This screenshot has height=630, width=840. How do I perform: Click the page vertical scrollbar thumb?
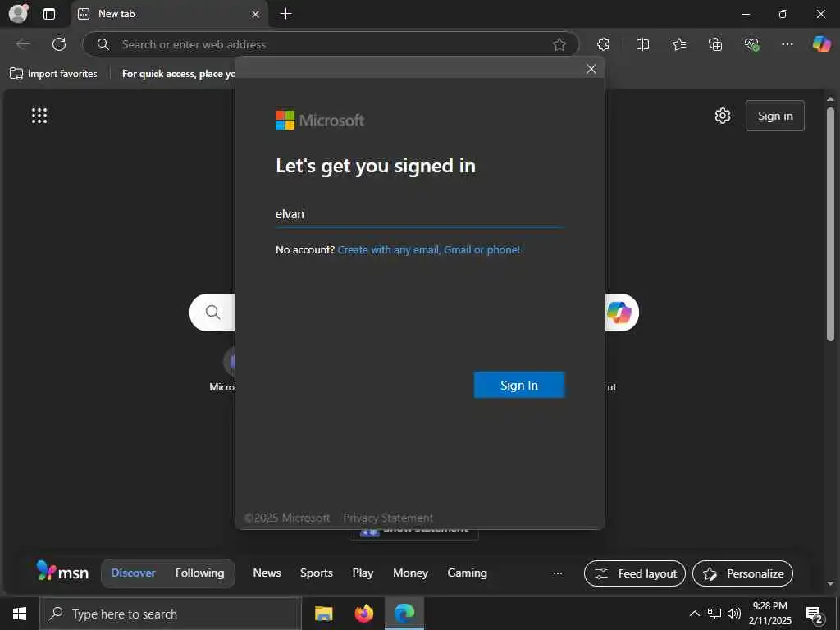tap(830, 224)
